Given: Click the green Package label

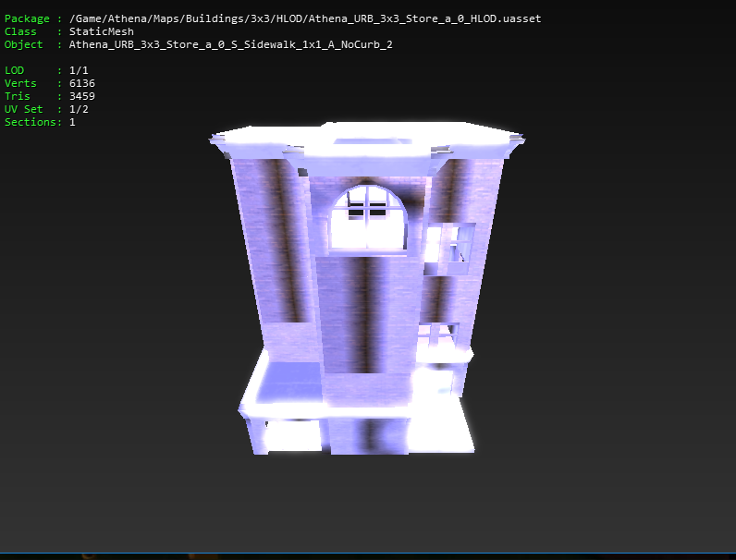Looking at the screenshot, I should click(27, 18).
